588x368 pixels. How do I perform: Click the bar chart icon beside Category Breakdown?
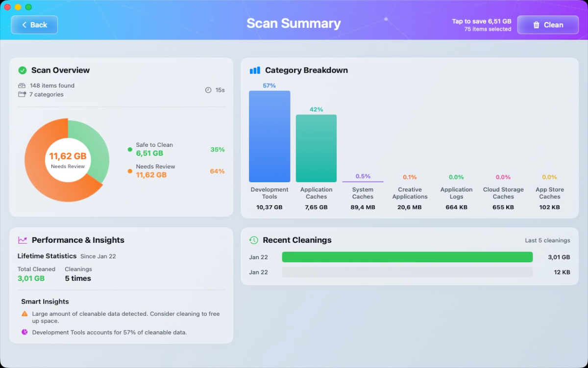pos(254,70)
